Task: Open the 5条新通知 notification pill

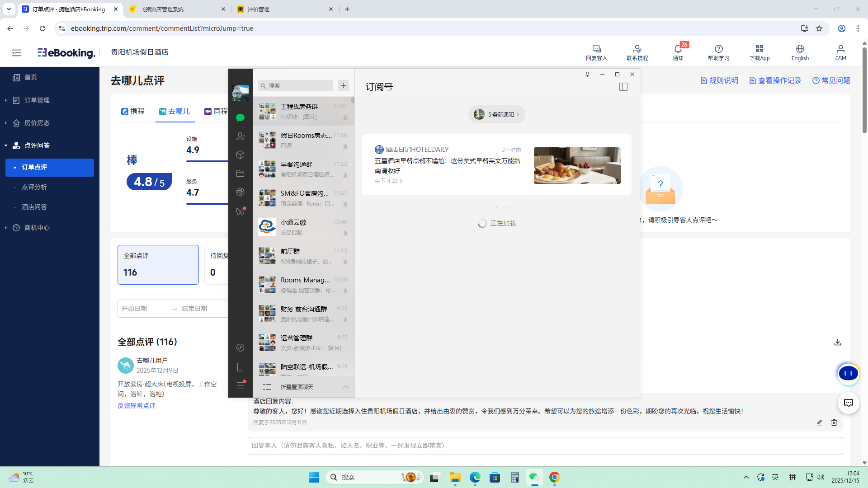Action: pyautogui.click(x=496, y=114)
